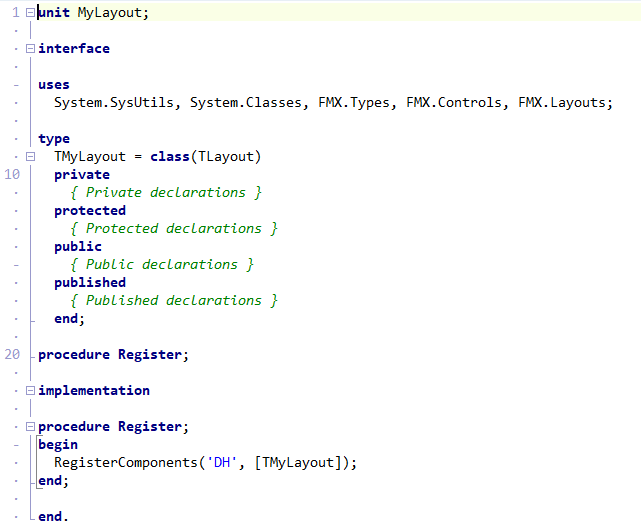Click the final 'end.' statement
Image resolution: width=641 pixels, height=532 pixels.
click(53, 516)
